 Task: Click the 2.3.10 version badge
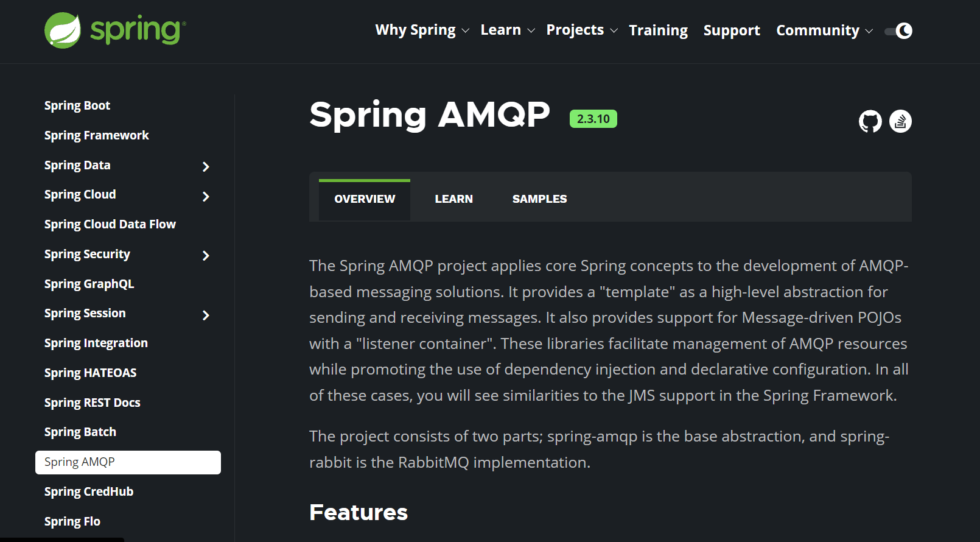(593, 119)
